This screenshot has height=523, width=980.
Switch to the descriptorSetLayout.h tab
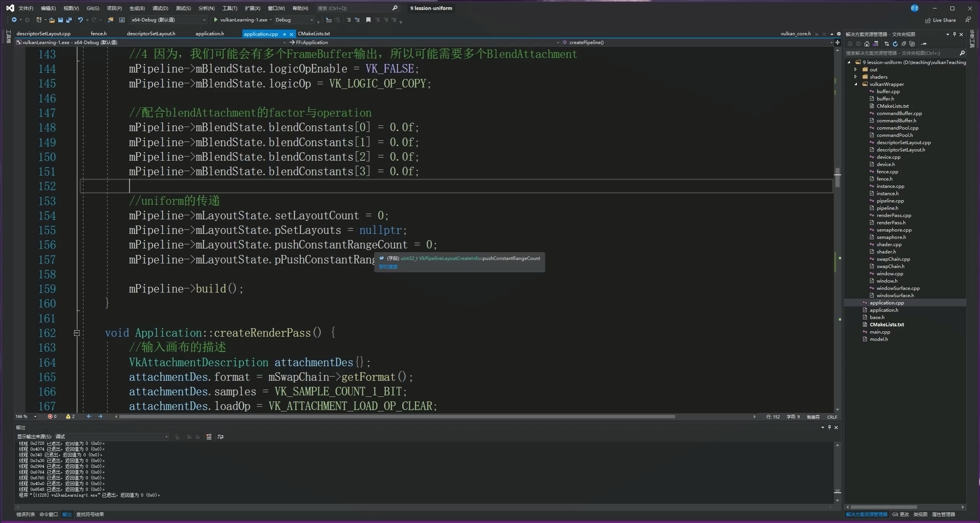[151, 34]
